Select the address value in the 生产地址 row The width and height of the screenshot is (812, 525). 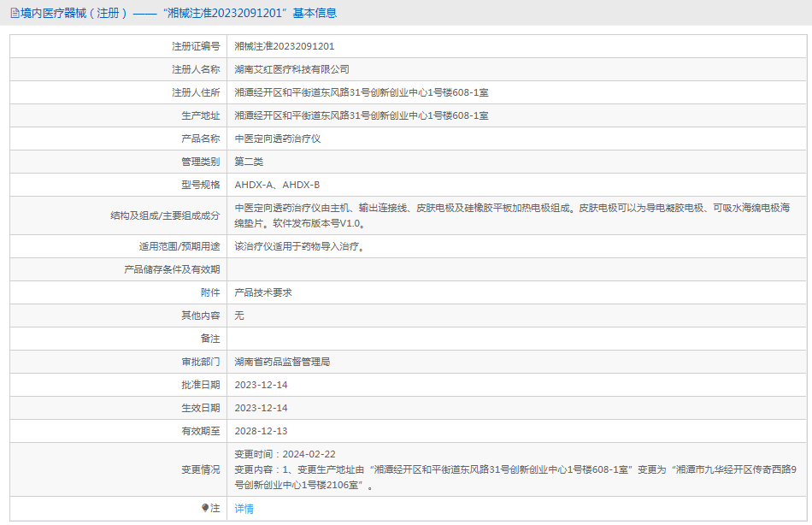coord(362,115)
